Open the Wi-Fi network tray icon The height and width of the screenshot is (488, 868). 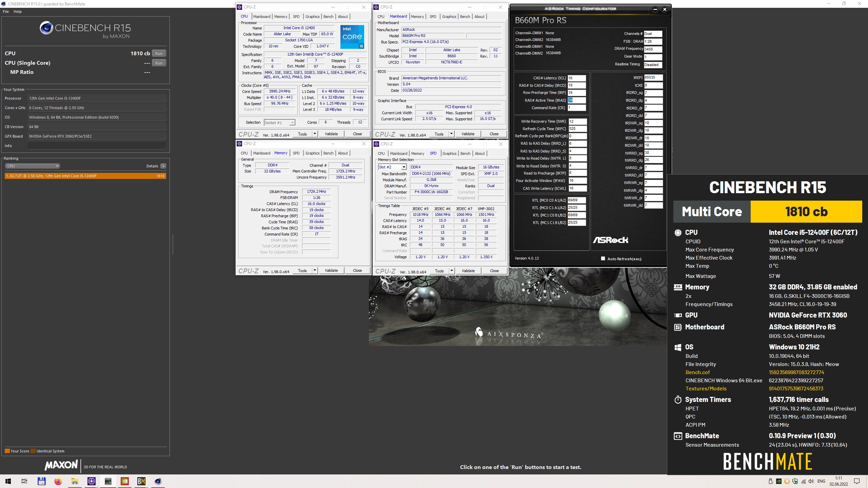pos(803,481)
